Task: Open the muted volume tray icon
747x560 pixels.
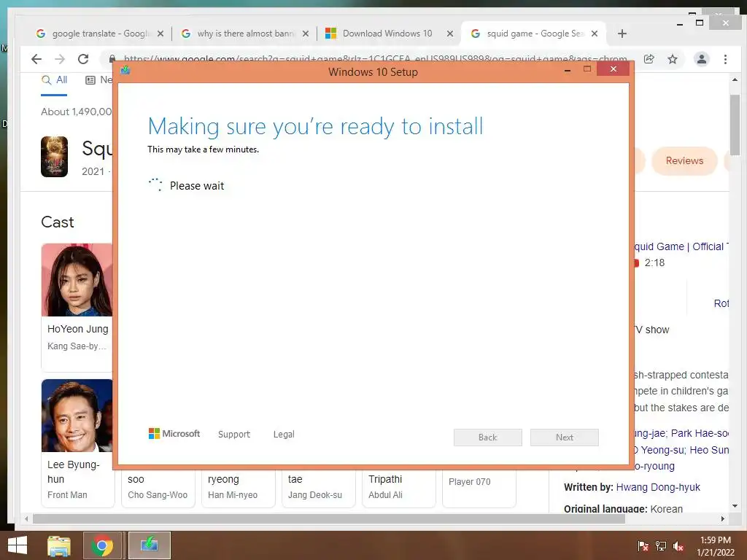Action: point(678,546)
